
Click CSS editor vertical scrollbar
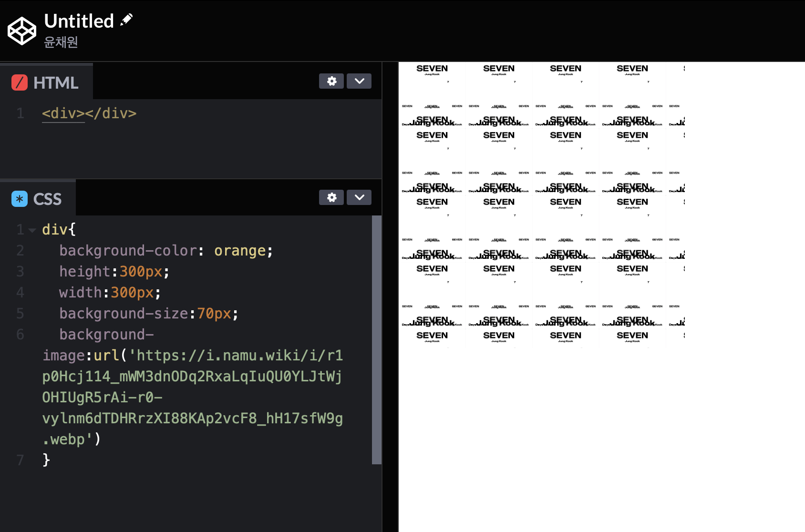tap(376, 339)
